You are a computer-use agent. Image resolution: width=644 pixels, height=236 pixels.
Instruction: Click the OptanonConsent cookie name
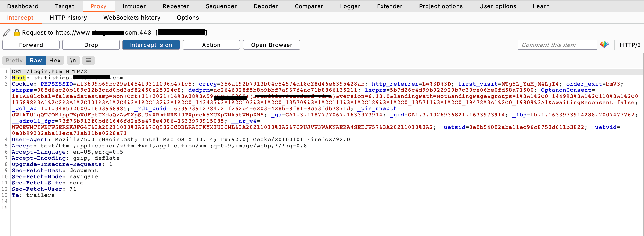coord(566,90)
